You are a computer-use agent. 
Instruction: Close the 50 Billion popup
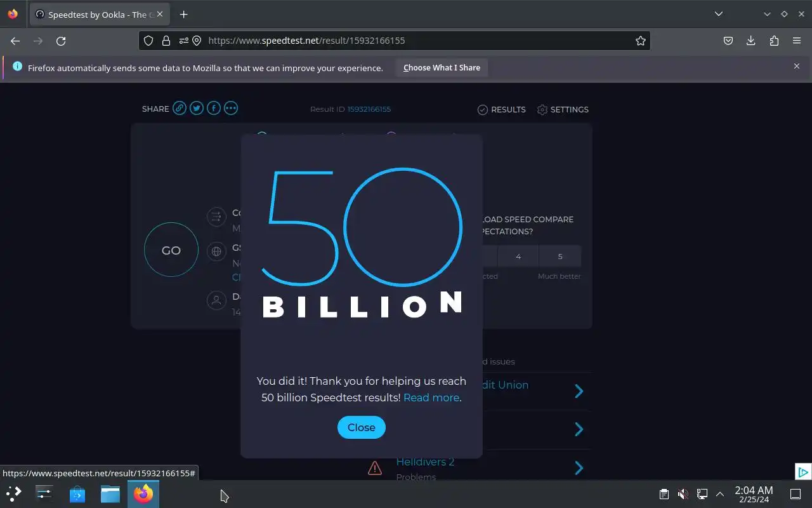(x=361, y=427)
